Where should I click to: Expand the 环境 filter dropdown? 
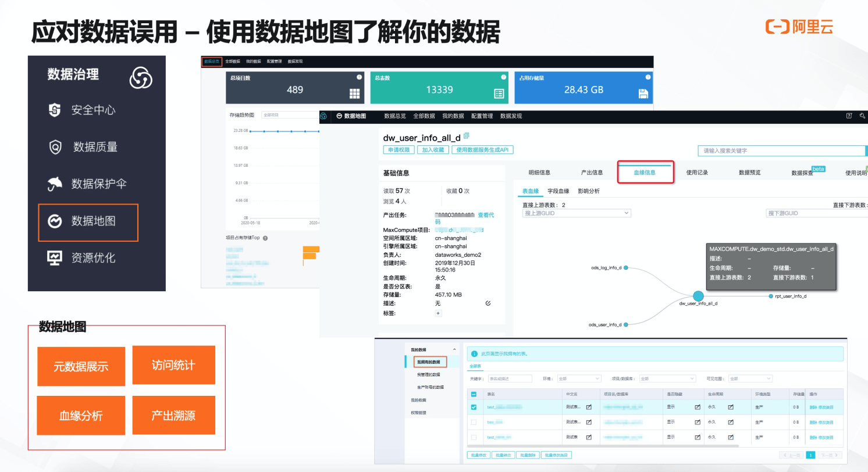pyautogui.click(x=579, y=378)
